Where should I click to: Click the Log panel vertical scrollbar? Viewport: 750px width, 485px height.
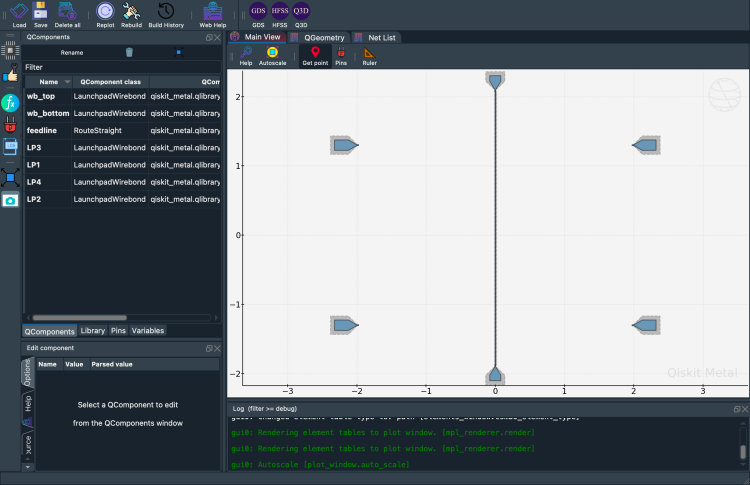(x=743, y=452)
